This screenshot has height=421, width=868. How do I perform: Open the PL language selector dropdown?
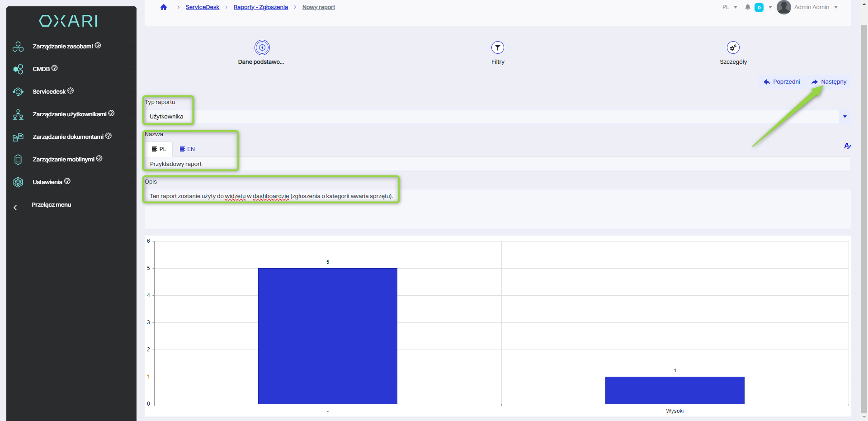(730, 7)
